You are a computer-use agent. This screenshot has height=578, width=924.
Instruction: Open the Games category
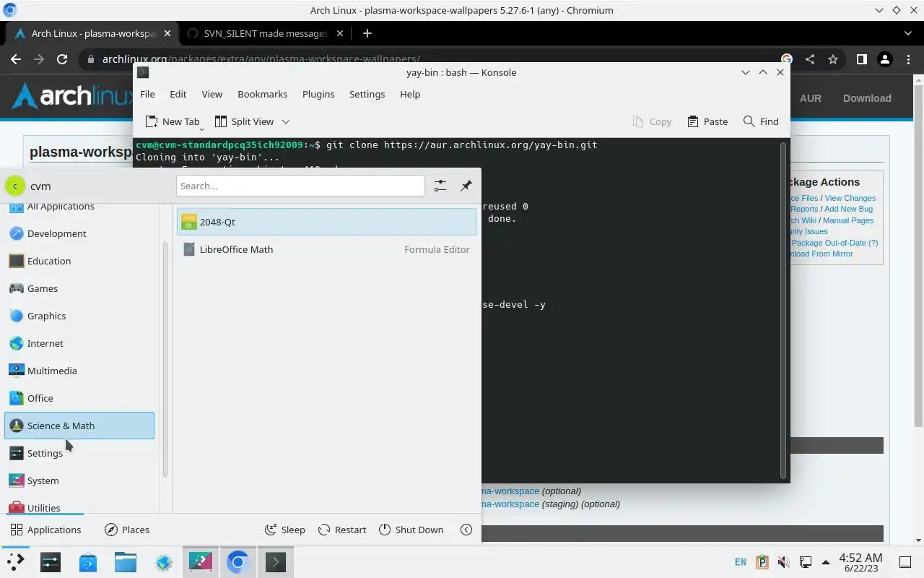(79, 288)
